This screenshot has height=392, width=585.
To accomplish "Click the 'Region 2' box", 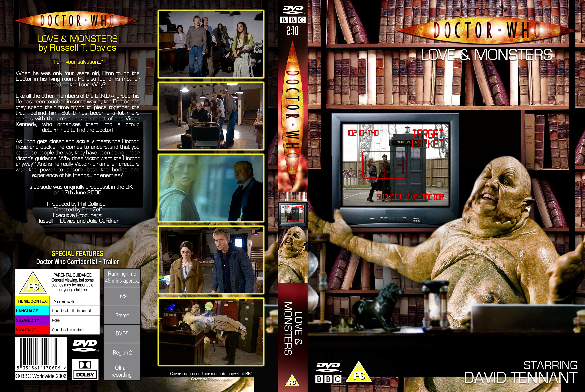I will 122,352.
